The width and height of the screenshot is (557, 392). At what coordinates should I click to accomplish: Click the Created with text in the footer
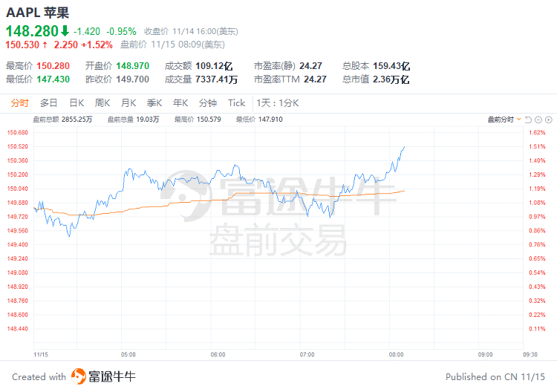(39, 376)
